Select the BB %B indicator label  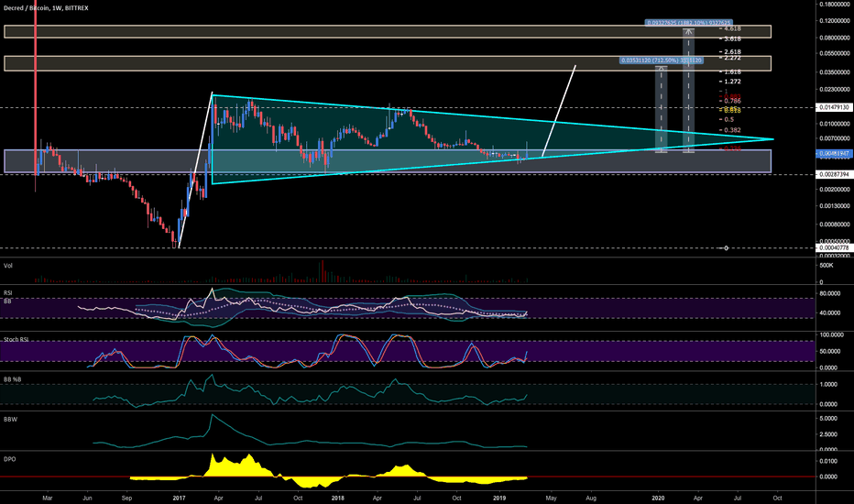point(12,379)
